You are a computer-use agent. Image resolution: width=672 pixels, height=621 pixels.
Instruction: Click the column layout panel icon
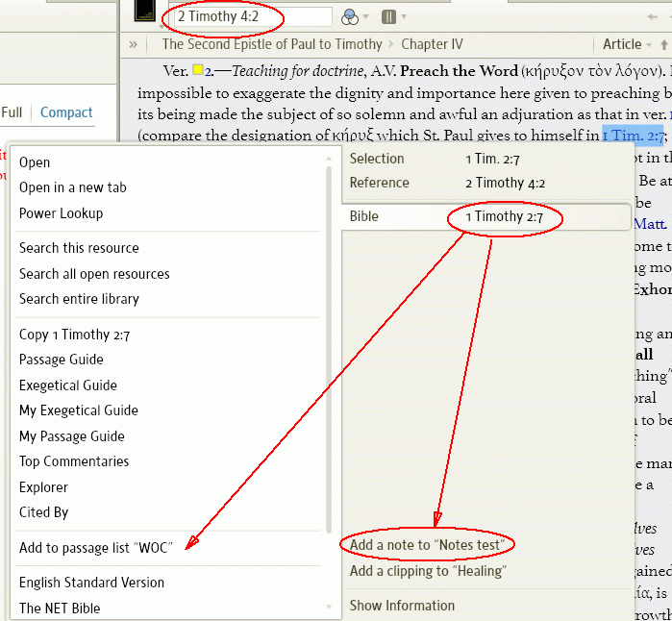point(388,17)
